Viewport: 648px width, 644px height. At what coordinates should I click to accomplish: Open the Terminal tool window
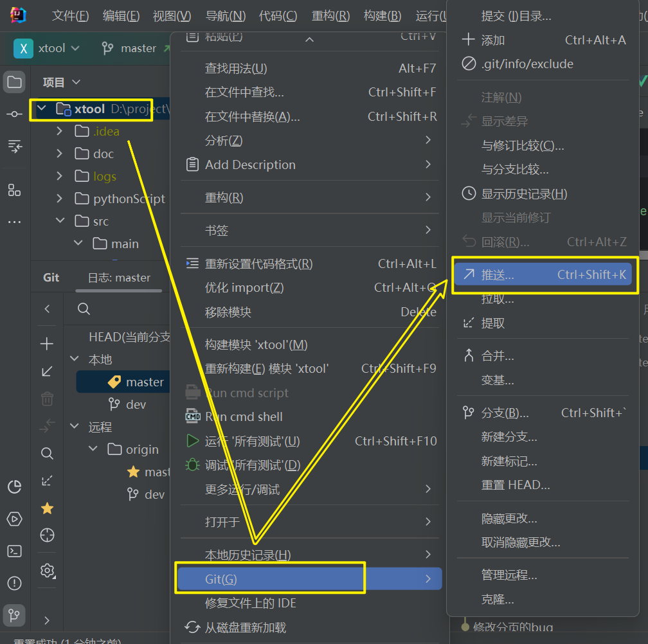point(14,551)
